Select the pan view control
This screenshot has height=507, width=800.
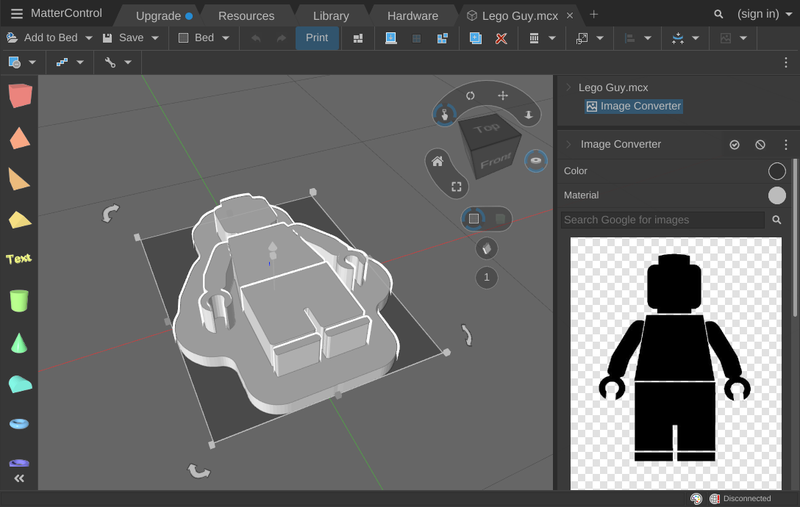(x=503, y=95)
